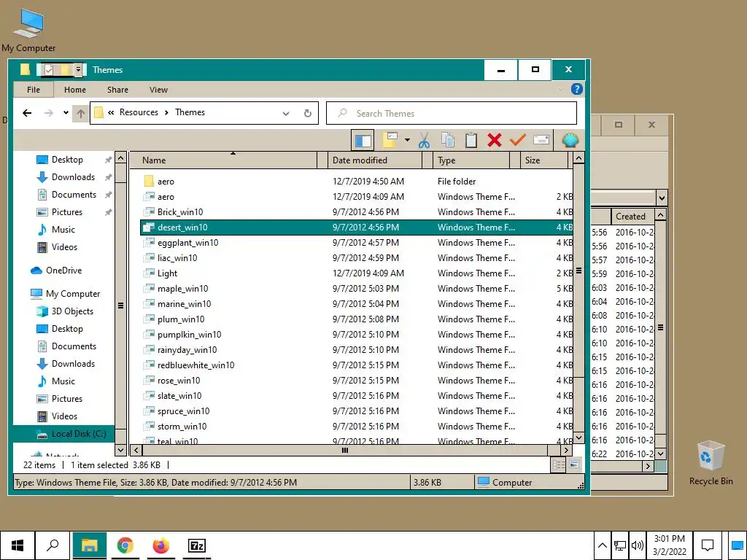Click new folder icon in title bar
747x560 pixels.
tap(64, 70)
